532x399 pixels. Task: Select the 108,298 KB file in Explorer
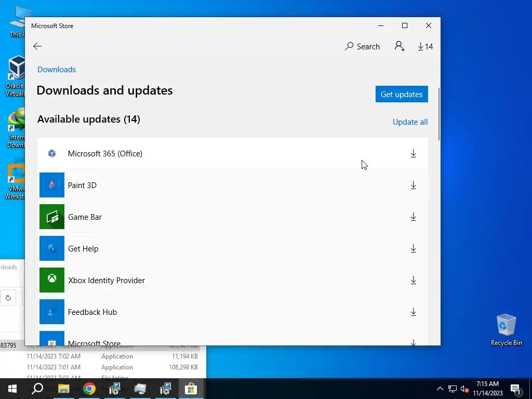point(103,367)
